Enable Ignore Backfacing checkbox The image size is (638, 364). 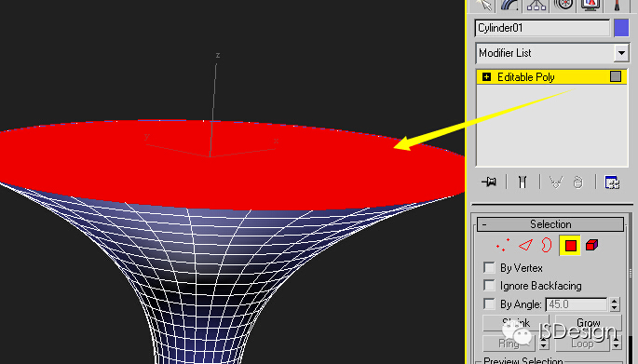coord(489,285)
